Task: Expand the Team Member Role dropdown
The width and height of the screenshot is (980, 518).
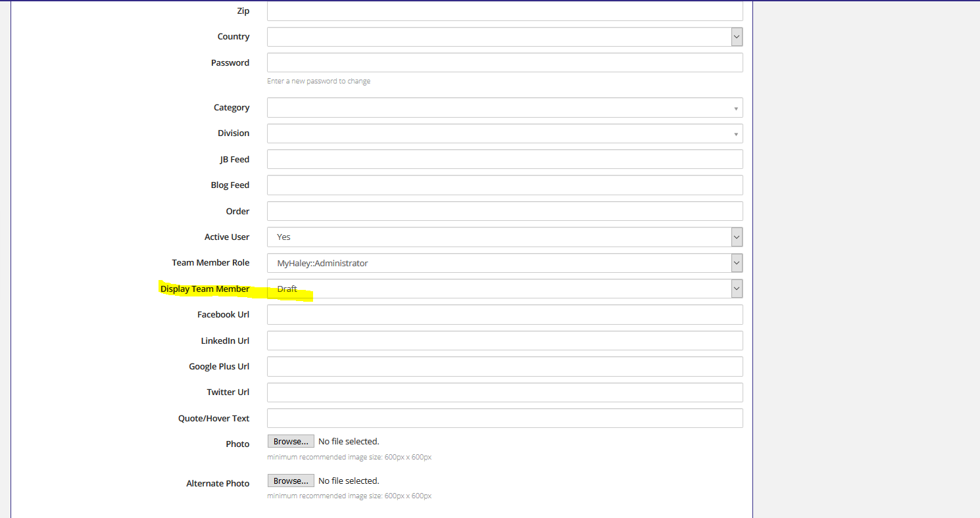Action: tap(504, 263)
